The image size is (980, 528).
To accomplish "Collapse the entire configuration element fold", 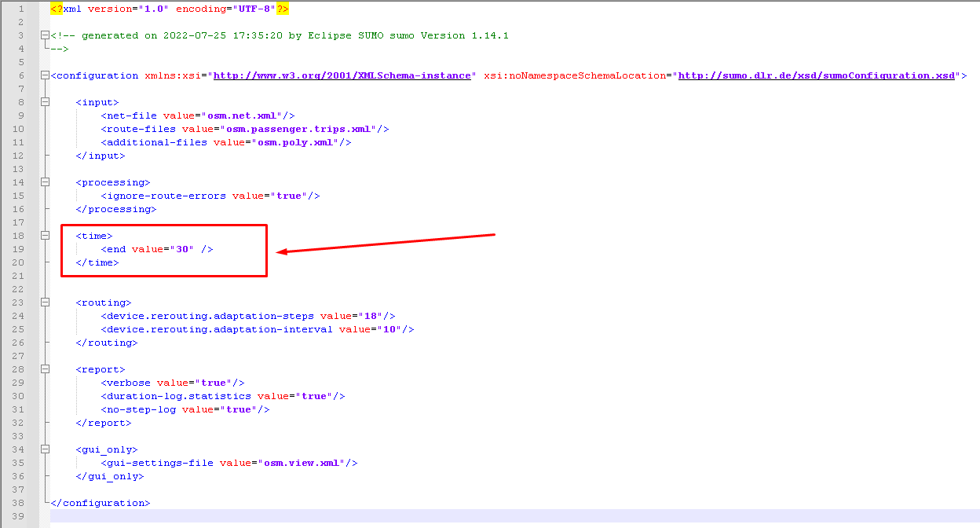I will point(45,75).
